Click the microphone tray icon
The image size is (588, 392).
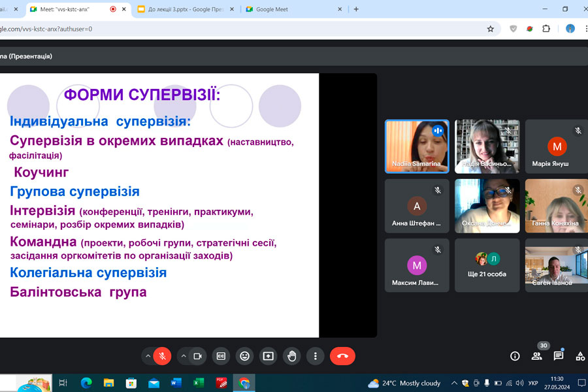(487, 383)
